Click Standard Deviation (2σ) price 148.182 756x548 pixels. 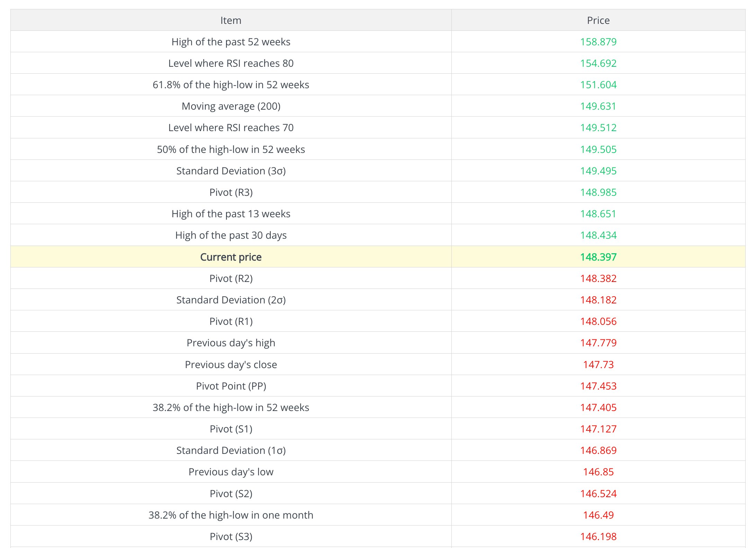pyautogui.click(x=598, y=300)
